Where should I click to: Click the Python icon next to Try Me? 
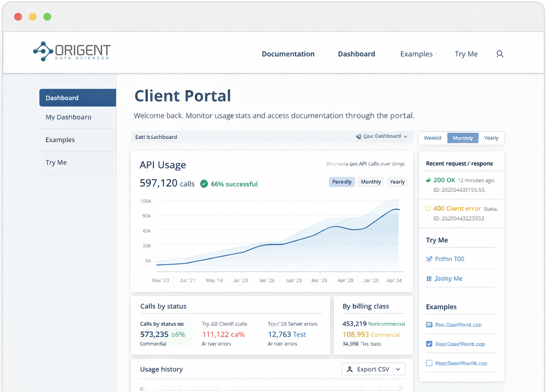coord(430,259)
